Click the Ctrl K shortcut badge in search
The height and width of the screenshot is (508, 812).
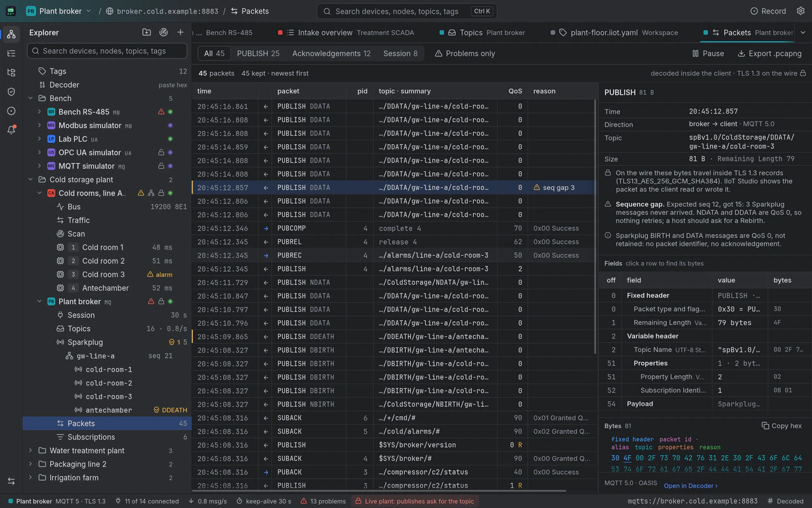482,11
